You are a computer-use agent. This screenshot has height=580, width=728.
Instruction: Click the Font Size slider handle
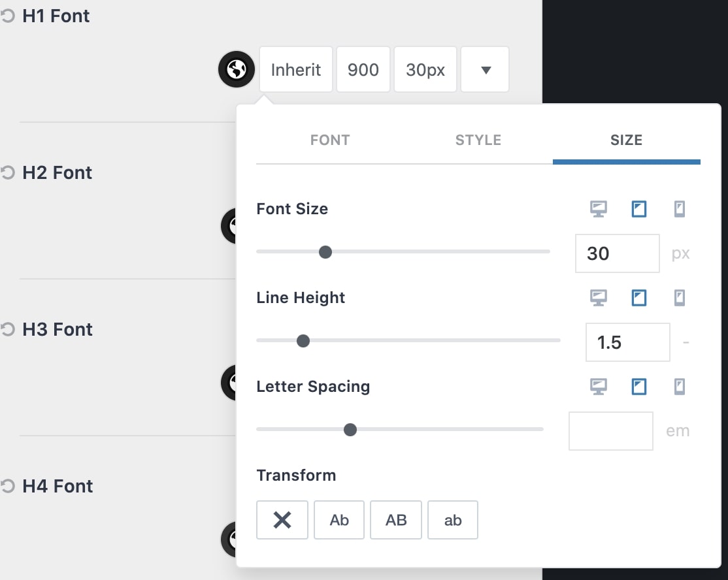[325, 252]
